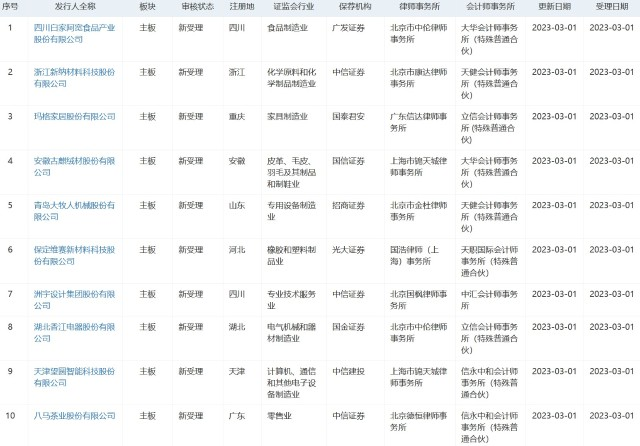Image resolution: width=640 pixels, height=446 pixels.
Task: Select the 广发证券 sponsor cell
Action: point(348,28)
